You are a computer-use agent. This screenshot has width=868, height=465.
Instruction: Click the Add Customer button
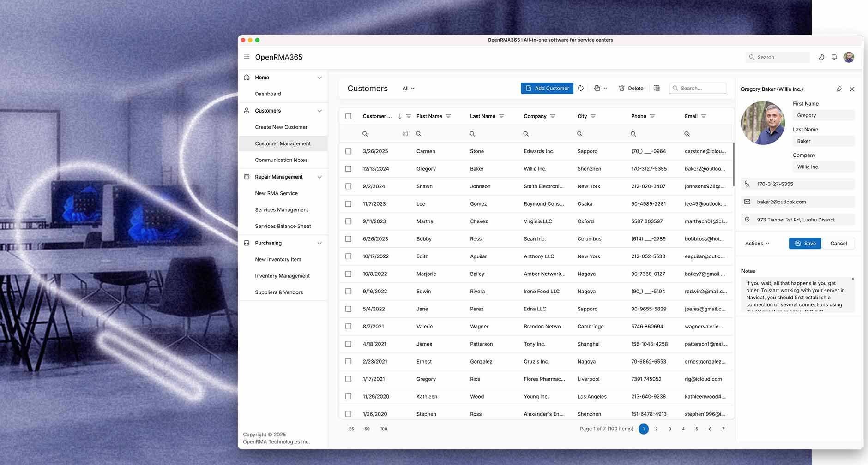click(547, 88)
